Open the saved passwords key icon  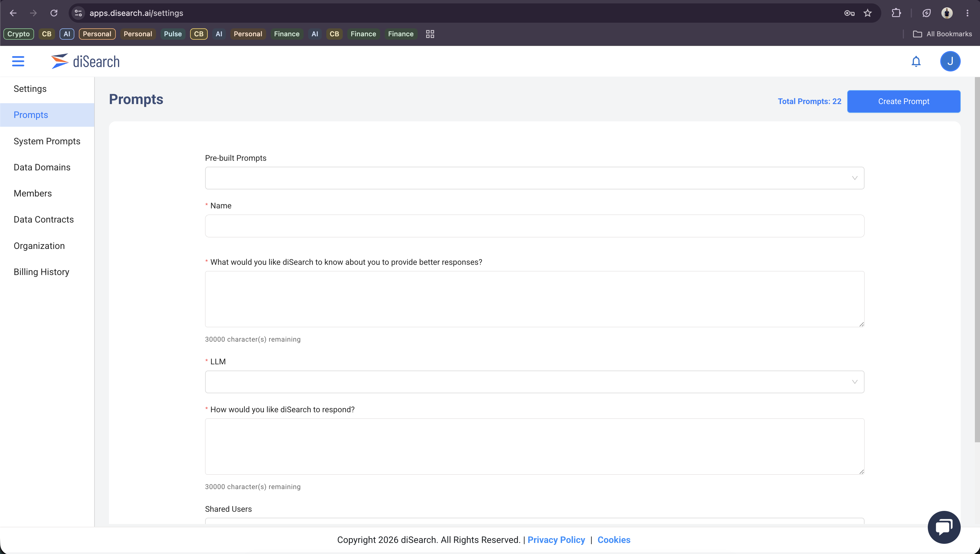849,13
